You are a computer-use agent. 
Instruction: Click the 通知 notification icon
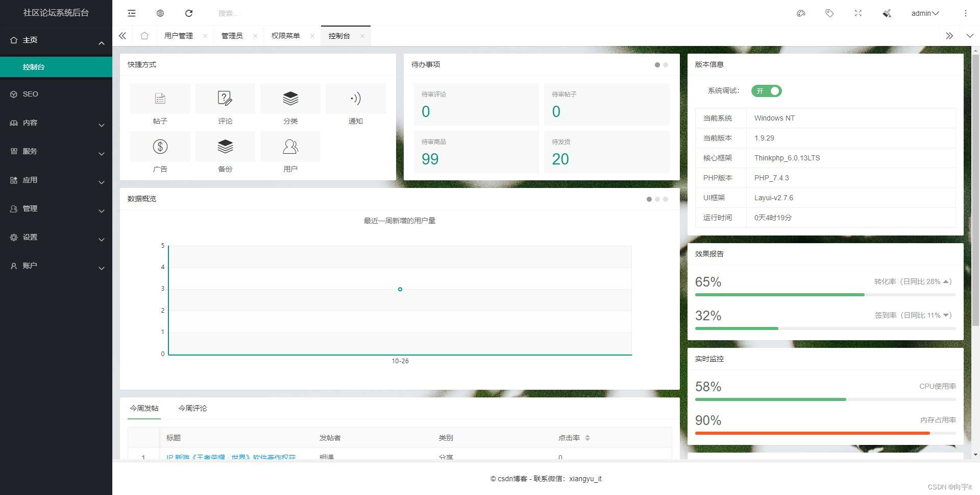tap(356, 99)
